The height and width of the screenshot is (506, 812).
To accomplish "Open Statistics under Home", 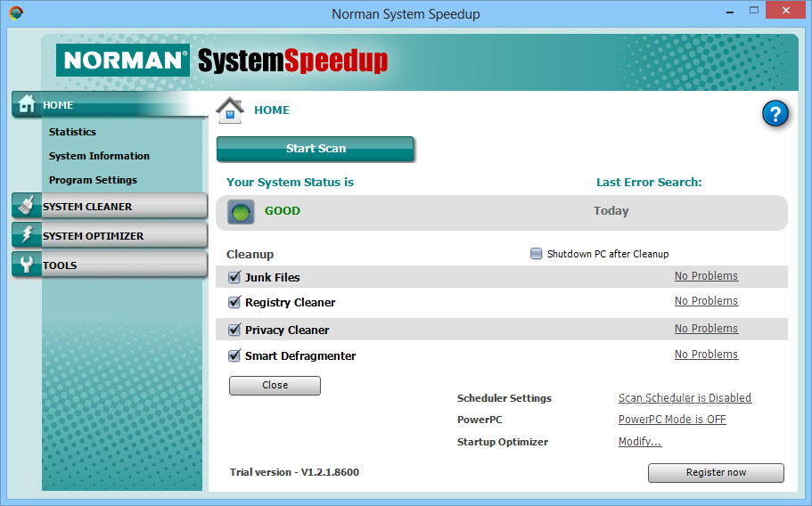I will [72, 132].
